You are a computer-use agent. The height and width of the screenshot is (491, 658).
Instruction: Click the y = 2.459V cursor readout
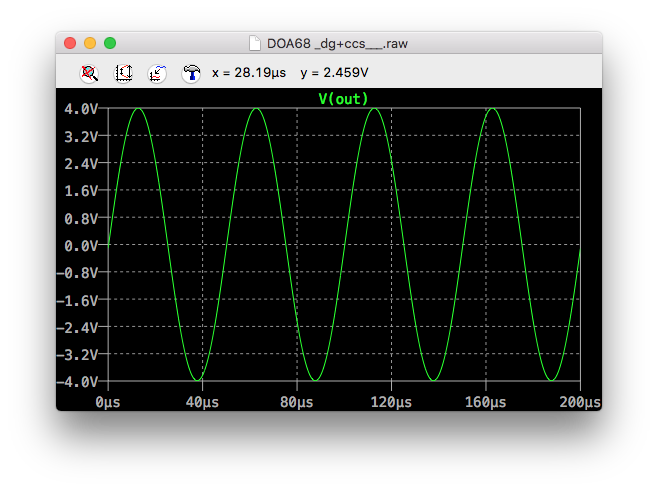pyautogui.click(x=334, y=73)
